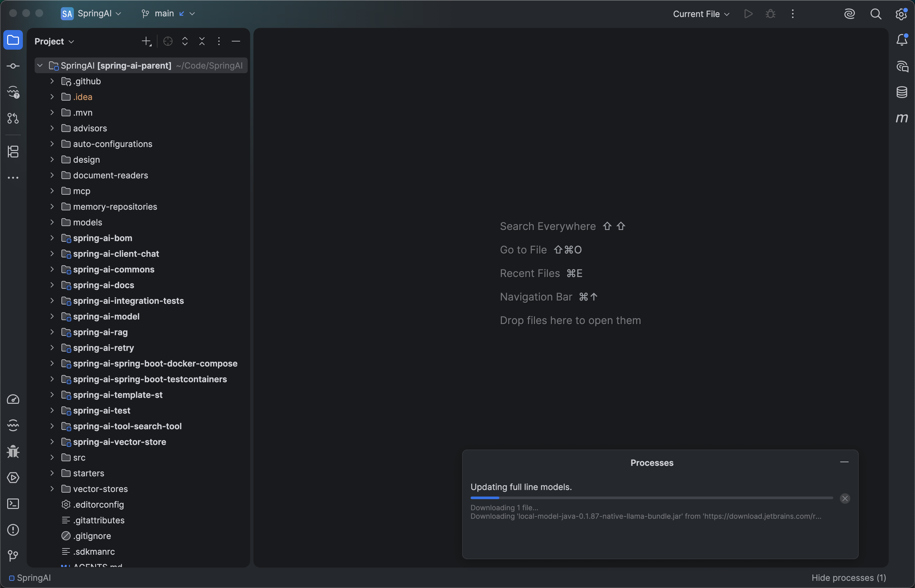This screenshot has width=915, height=588.
Task: Expand the mcp folder
Action: click(x=52, y=191)
